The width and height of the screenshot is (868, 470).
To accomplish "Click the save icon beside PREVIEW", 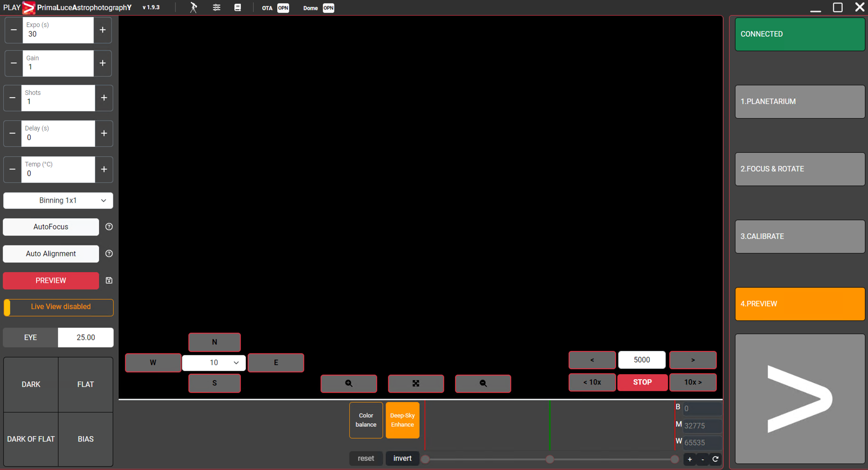I will tap(109, 281).
